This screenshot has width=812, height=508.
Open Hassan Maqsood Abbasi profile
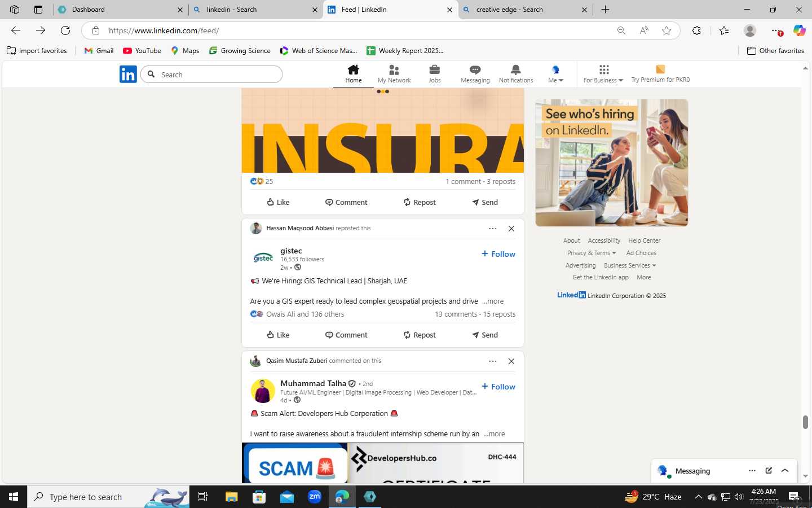tap(300, 228)
